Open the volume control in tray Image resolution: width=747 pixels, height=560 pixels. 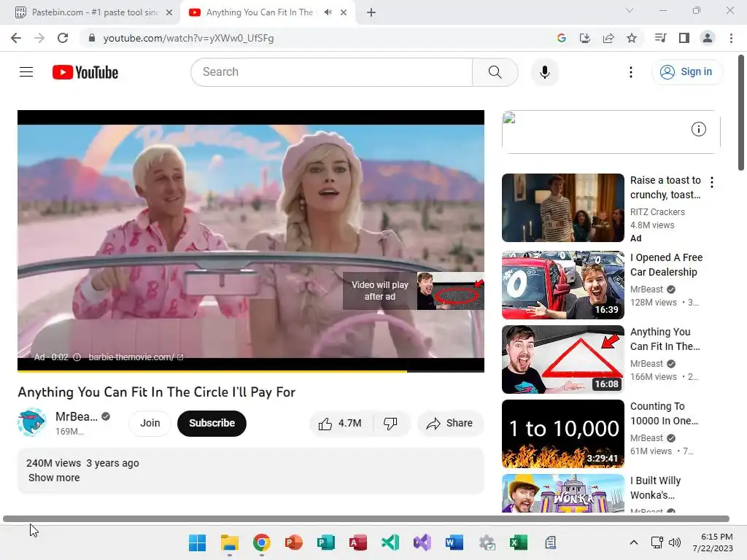[675, 542]
